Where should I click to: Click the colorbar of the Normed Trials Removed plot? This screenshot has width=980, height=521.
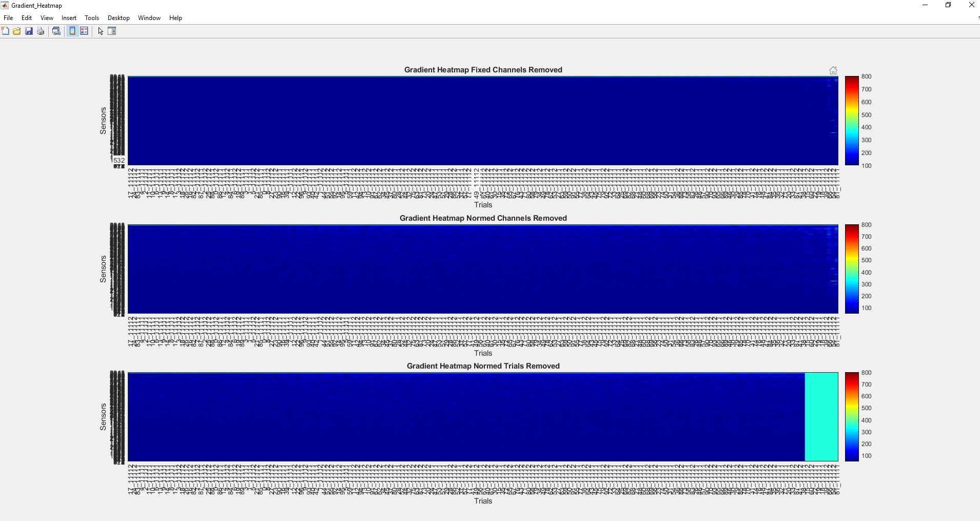[852, 416]
